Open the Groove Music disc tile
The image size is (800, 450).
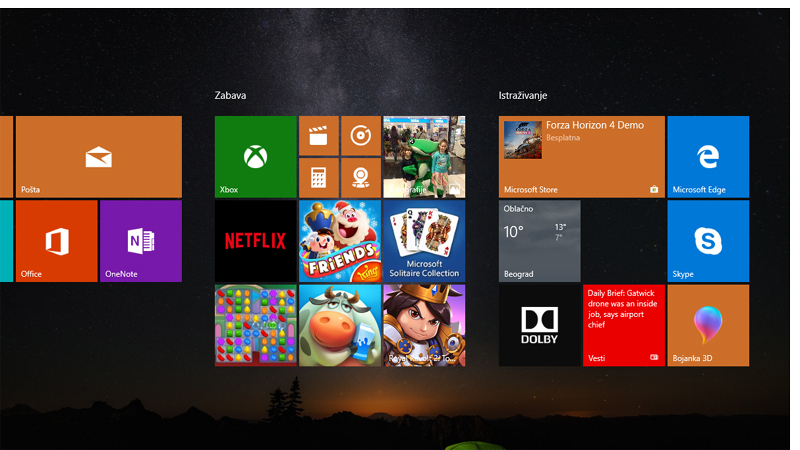point(360,136)
